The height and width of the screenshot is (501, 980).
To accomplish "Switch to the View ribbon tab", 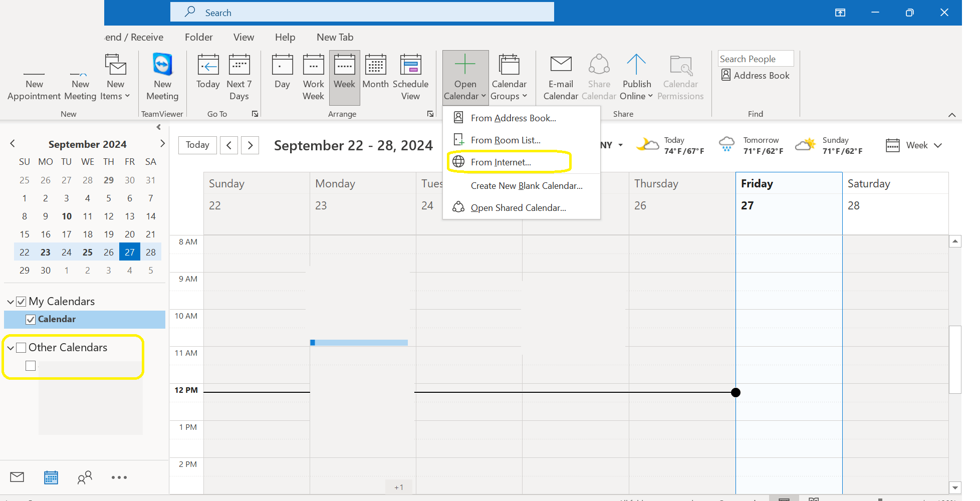I will [243, 37].
